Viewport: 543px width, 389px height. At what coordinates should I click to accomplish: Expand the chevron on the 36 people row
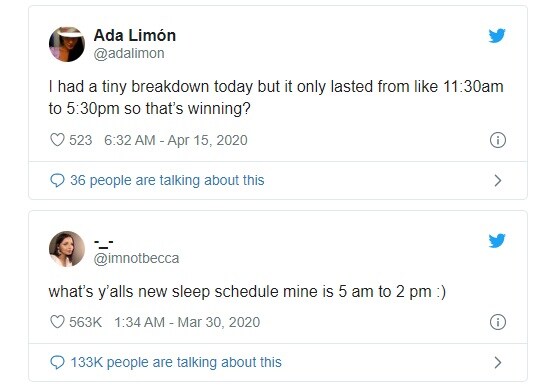498,180
